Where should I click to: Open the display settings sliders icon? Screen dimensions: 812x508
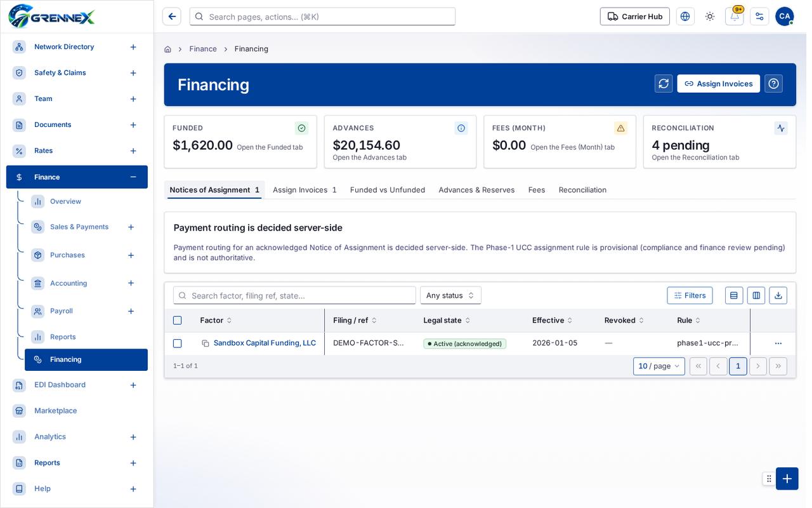[x=759, y=17]
